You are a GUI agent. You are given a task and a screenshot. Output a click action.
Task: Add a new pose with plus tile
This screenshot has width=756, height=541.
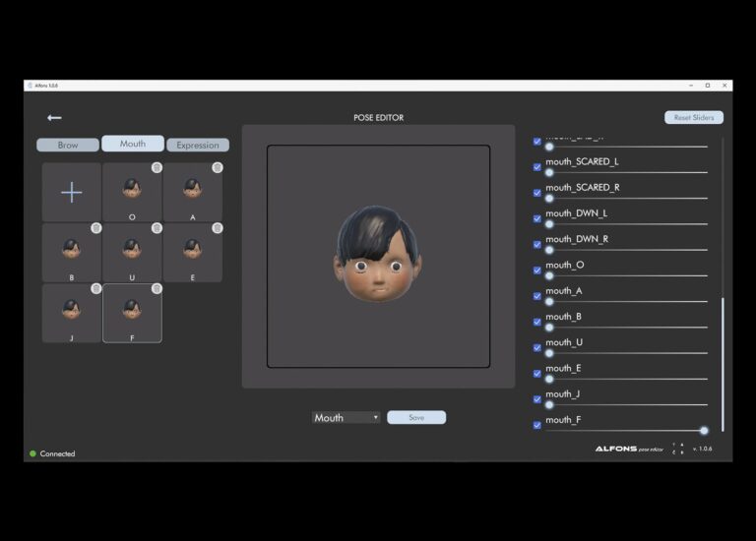72,193
